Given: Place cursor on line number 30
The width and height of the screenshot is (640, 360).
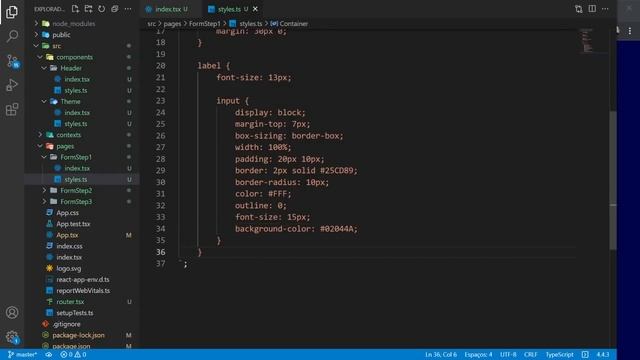Looking at the screenshot, I should point(160,182).
